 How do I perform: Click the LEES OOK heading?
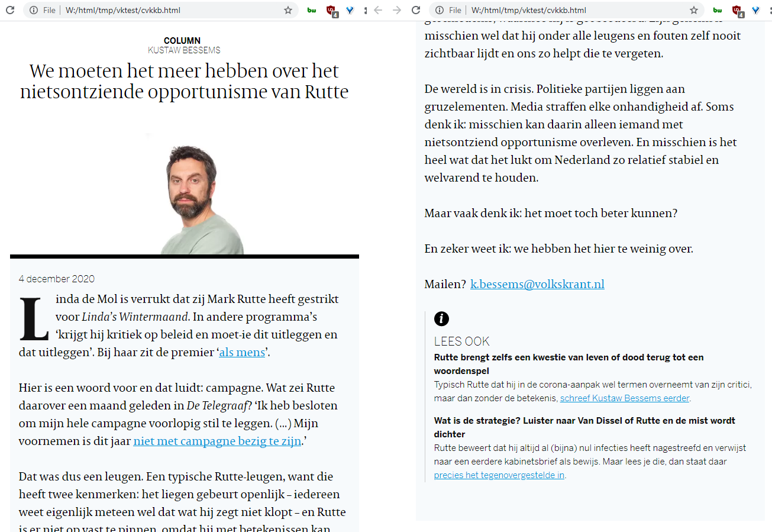click(x=462, y=341)
